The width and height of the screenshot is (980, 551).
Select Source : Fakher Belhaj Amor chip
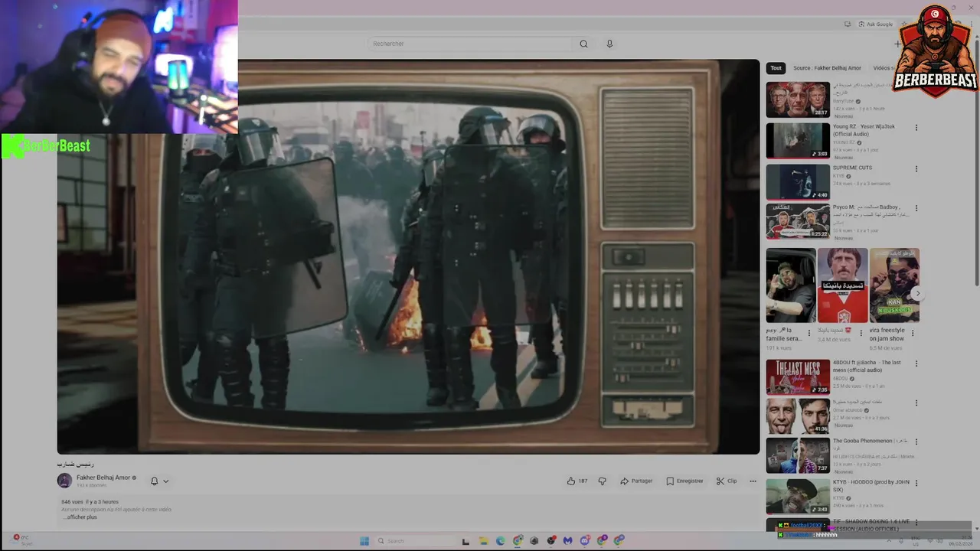click(827, 68)
